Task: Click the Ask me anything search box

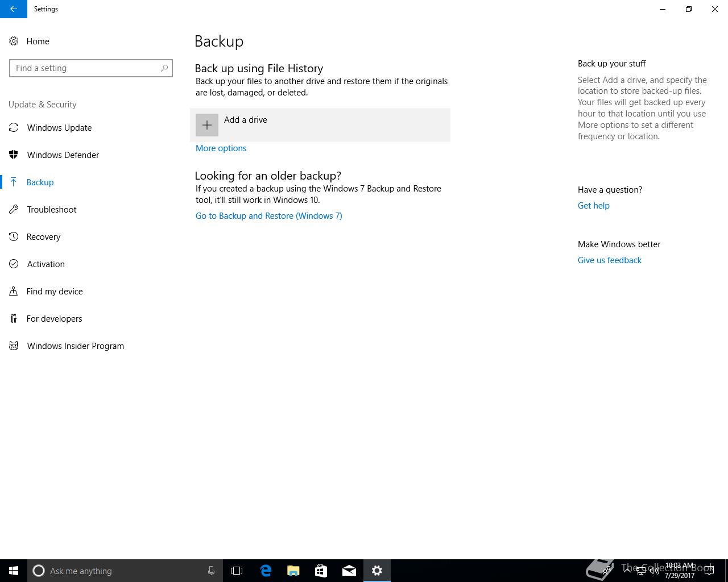Action: (x=125, y=571)
